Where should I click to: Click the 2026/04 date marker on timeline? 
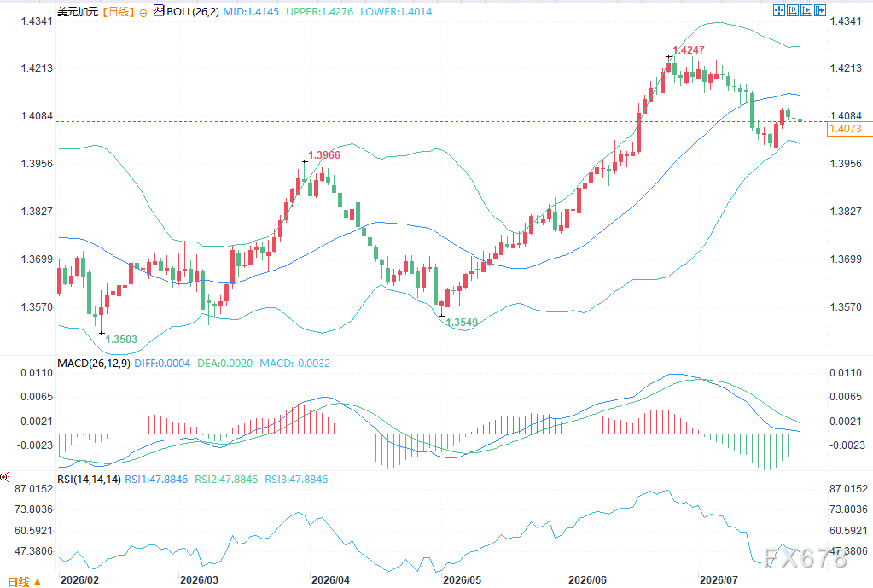[x=331, y=580]
